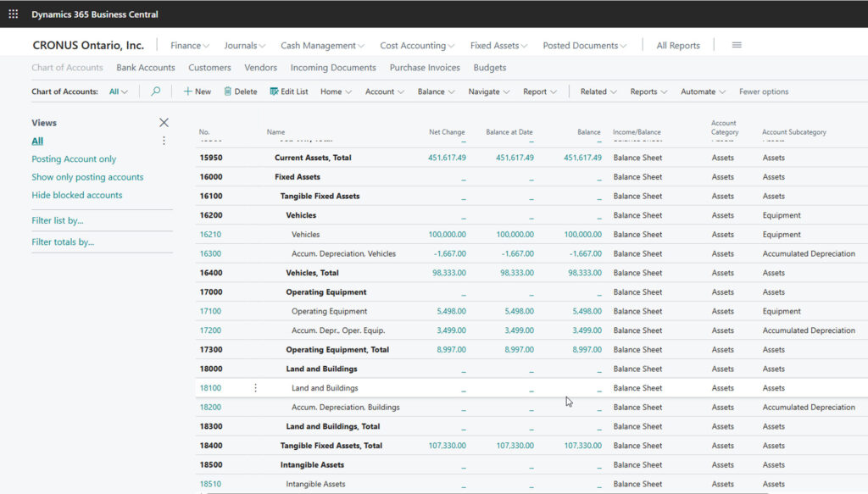Go to Customers tab
868x494 pixels.
point(209,68)
